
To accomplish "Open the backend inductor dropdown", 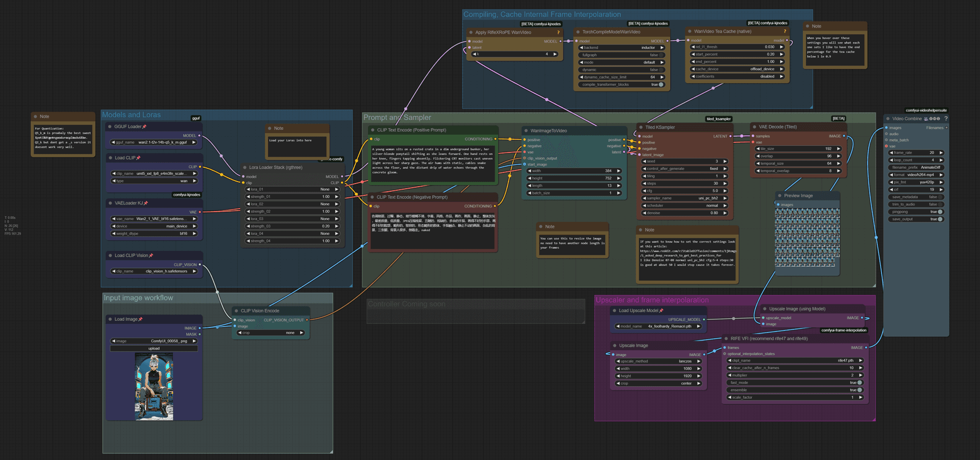I will click(621, 47).
